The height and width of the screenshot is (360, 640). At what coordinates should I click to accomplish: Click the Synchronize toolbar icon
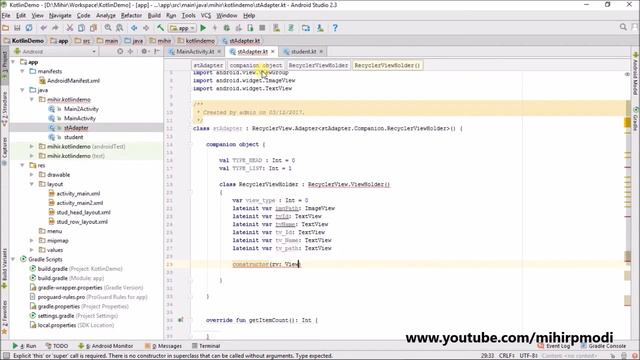coord(29,28)
